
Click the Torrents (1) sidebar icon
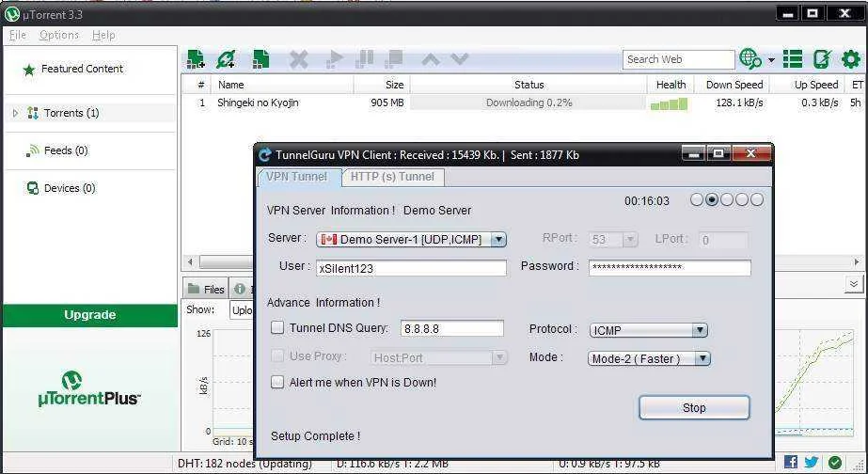pos(33,113)
